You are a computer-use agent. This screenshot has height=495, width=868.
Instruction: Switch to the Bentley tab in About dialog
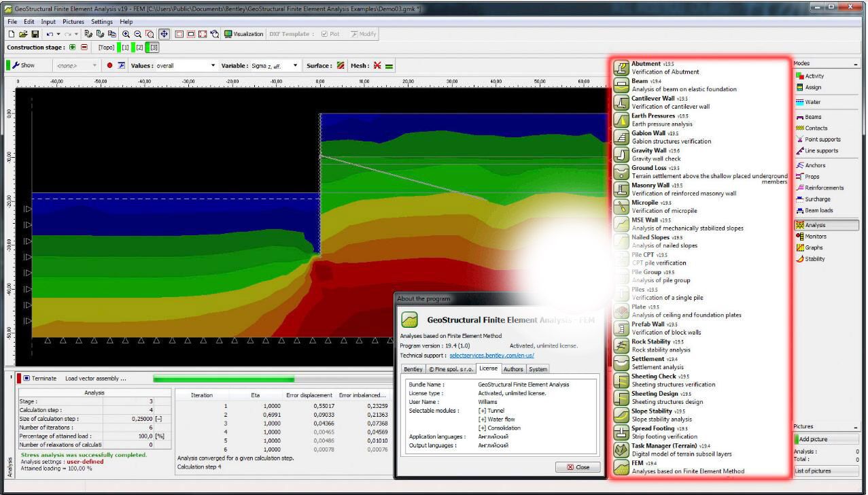click(413, 369)
